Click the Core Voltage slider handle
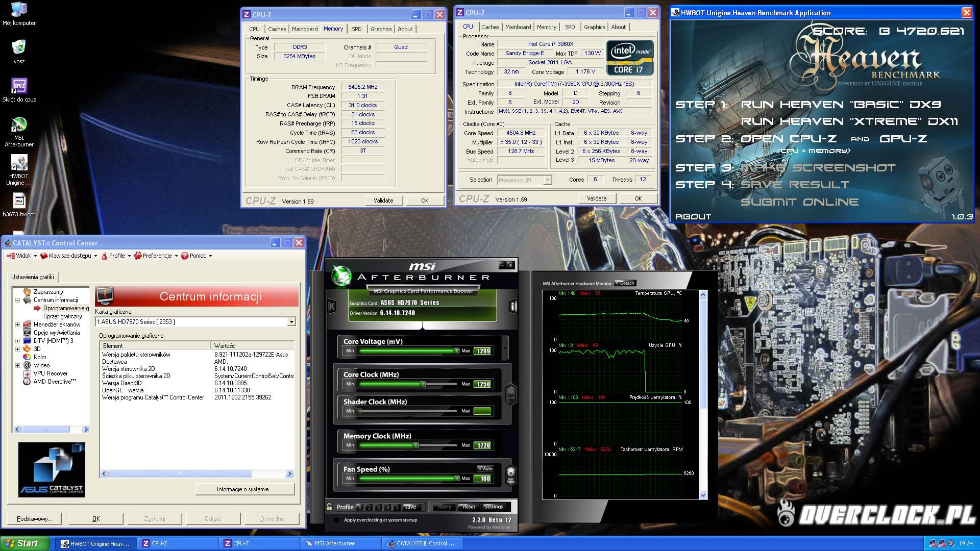The height and width of the screenshot is (551, 980). 456,350
